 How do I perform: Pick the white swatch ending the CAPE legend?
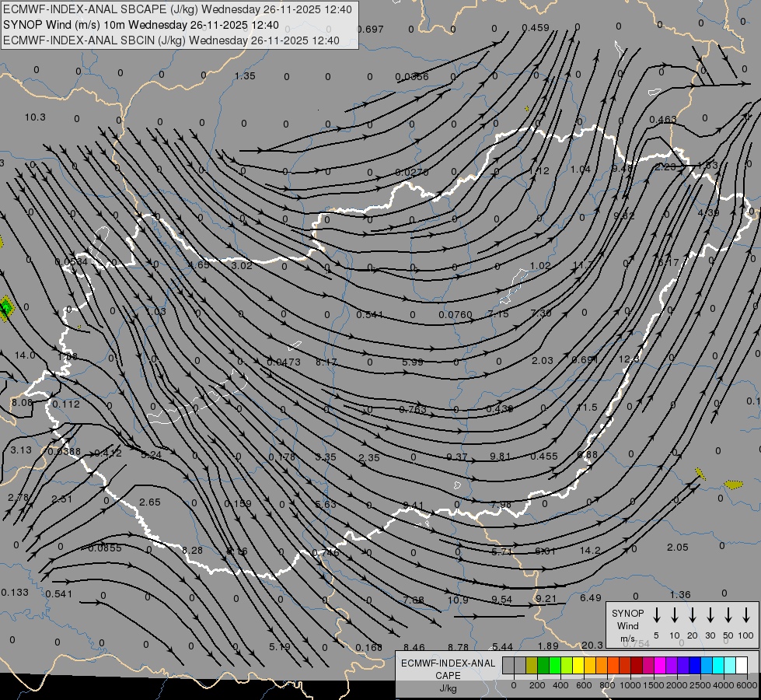pyautogui.click(x=742, y=666)
